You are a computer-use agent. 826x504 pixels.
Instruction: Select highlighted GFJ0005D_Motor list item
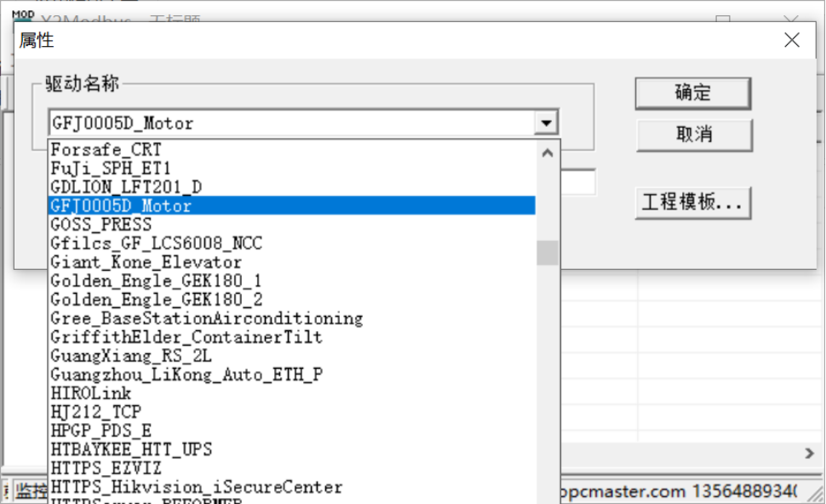click(292, 205)
